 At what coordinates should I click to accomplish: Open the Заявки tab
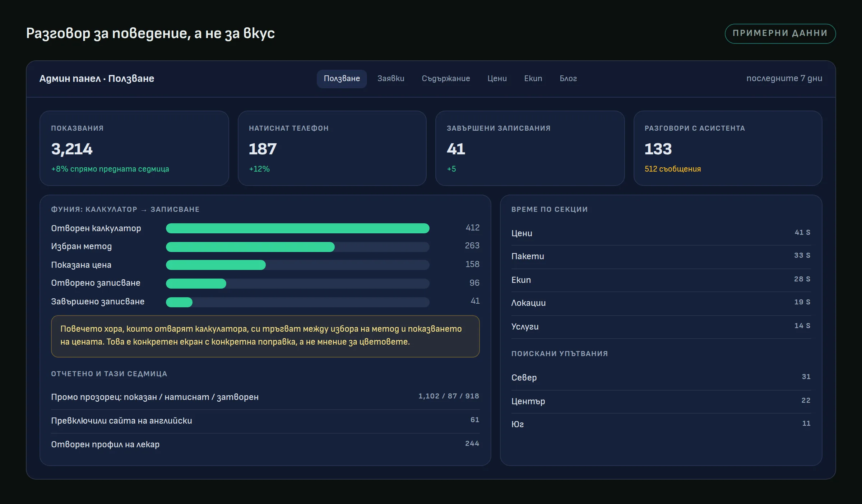tap(391, 79)
